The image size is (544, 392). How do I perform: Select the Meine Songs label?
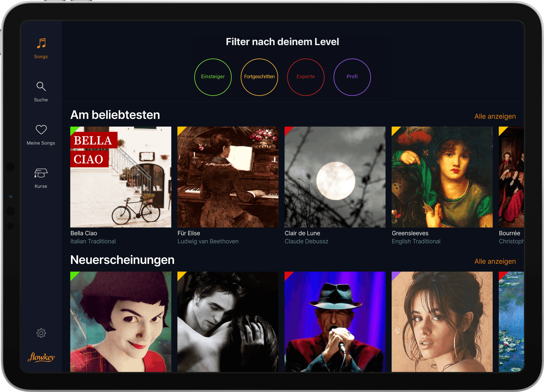[41, 143]
